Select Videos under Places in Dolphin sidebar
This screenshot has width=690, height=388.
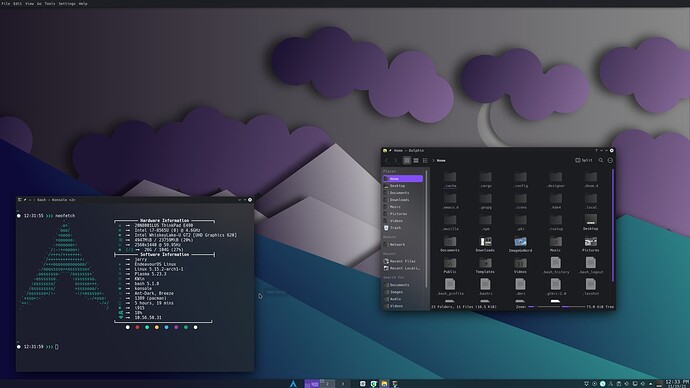403,221
